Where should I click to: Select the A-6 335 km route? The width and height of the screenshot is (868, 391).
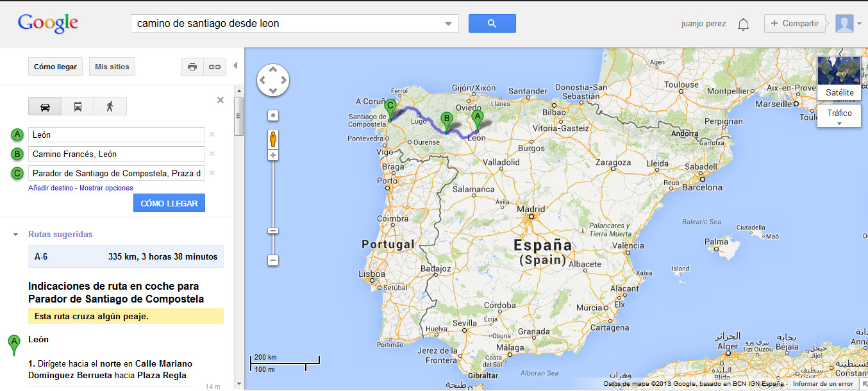click(126, 256)
